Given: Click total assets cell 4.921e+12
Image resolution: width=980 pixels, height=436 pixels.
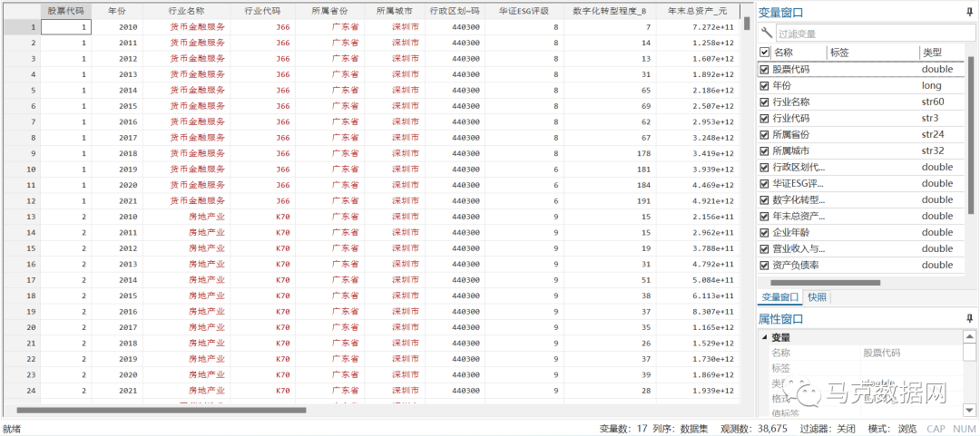Looking at the screenshot, I should (x=698, y=200).
